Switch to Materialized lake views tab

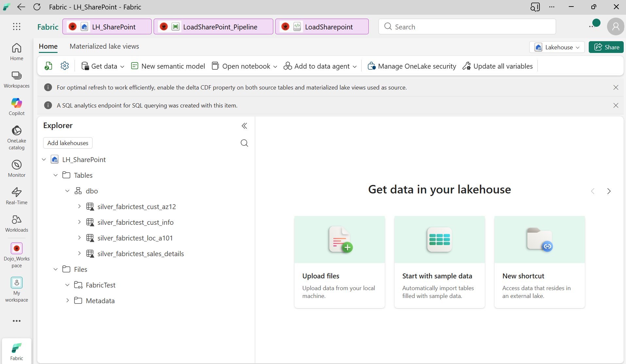pos(104,46)
